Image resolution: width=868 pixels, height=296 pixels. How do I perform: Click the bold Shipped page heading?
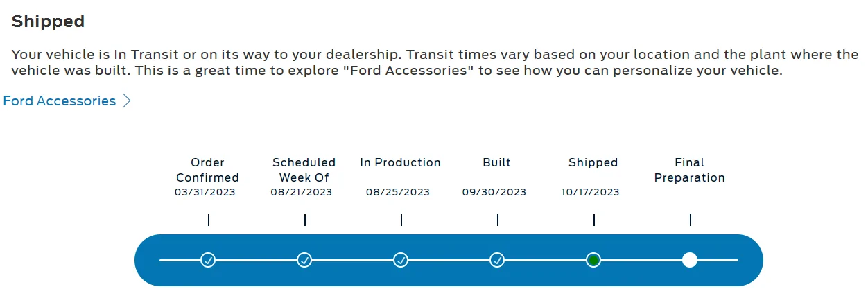coord(48,21)
